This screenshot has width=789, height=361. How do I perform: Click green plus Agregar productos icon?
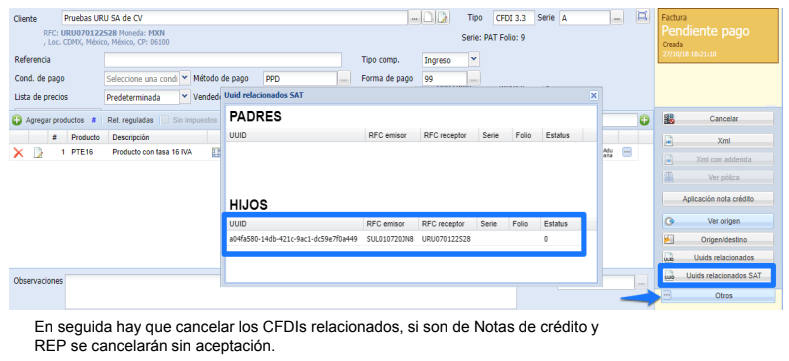click(17, 120)
